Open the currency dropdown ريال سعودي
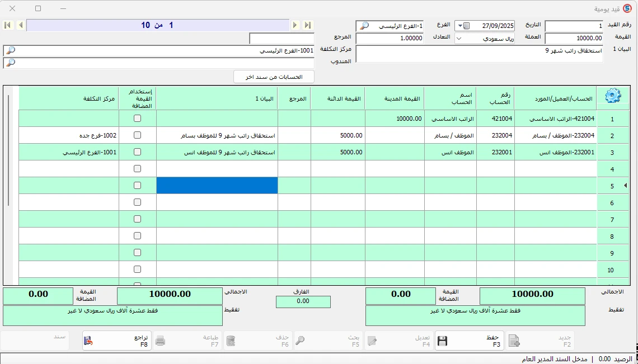The height and width of the screenshot is (364, 638). [x=485, y=39]
